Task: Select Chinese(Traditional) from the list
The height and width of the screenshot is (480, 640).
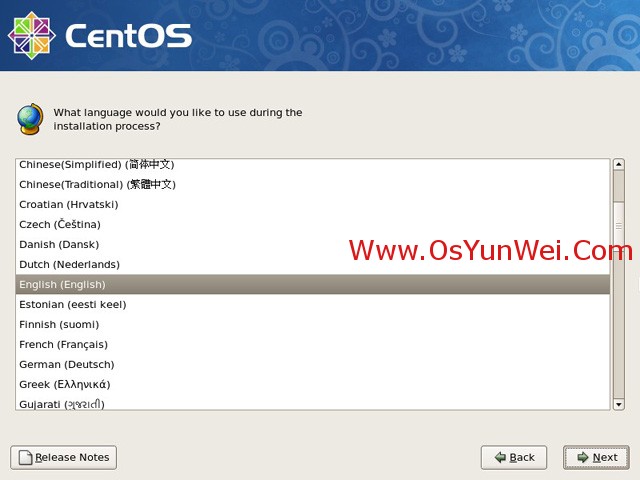Action: click(313, 184)
